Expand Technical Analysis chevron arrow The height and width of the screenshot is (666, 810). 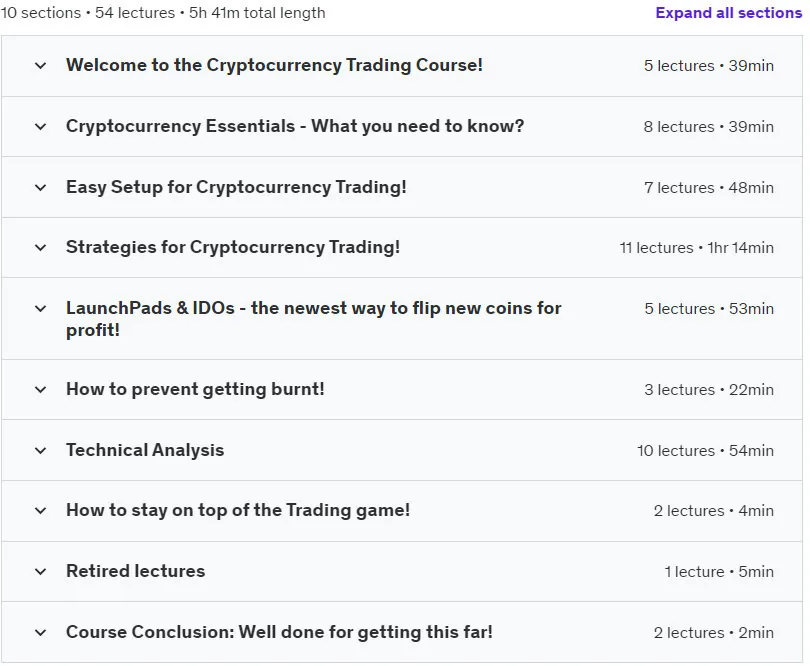pyautogui.click(x=40, y=451)
